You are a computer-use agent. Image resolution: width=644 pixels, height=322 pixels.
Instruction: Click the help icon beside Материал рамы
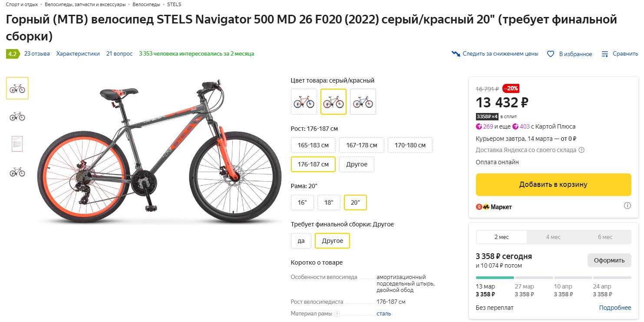337,314
